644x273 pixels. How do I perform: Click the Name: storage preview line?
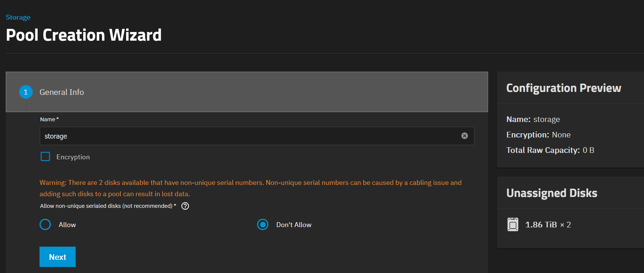(x=533, y=119)
